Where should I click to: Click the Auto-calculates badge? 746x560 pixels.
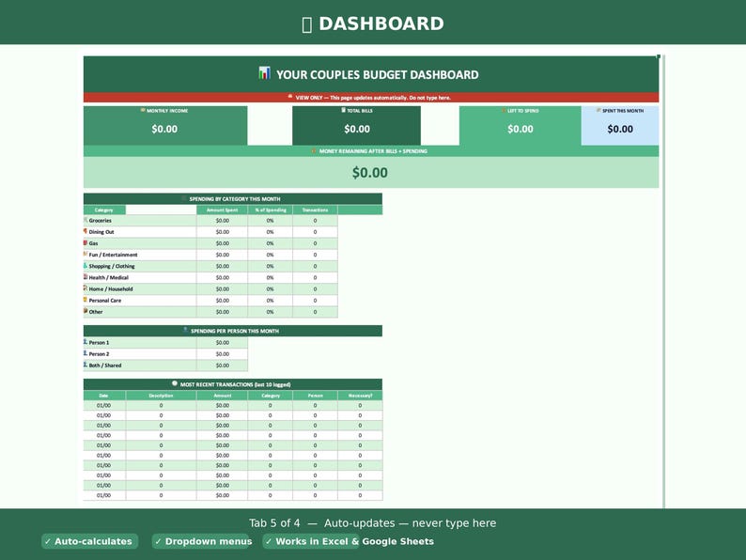pyautogui.click(x=90, y=541)
